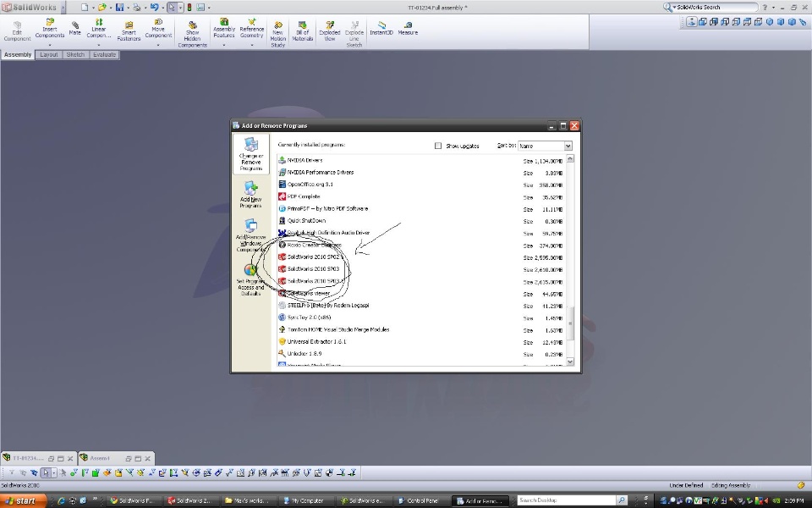Toggle the Show updates checkbox
The image size is (812, 508).
[438, 146]
